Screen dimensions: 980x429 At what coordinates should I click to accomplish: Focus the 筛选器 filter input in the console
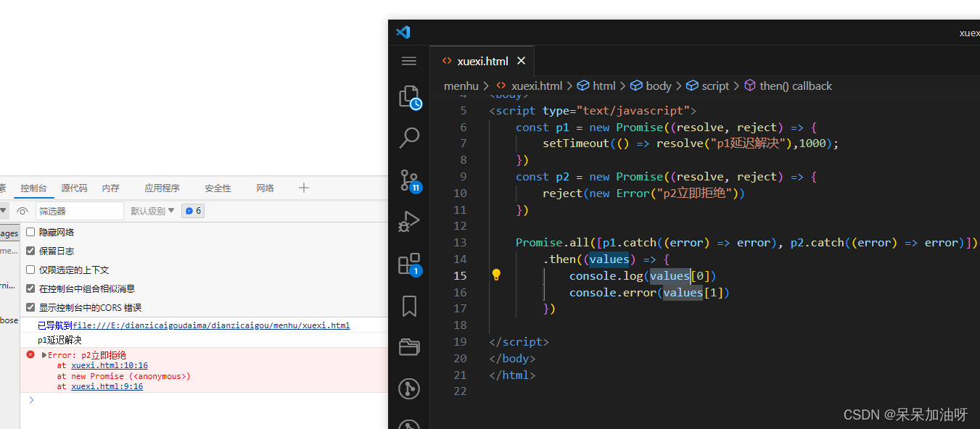coord(80,211)
